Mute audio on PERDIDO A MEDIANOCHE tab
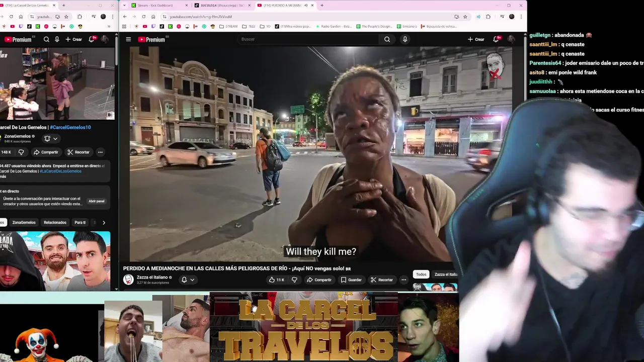This screenshot has height=362, width=644. pyautogui.click(x=306, y=5)
